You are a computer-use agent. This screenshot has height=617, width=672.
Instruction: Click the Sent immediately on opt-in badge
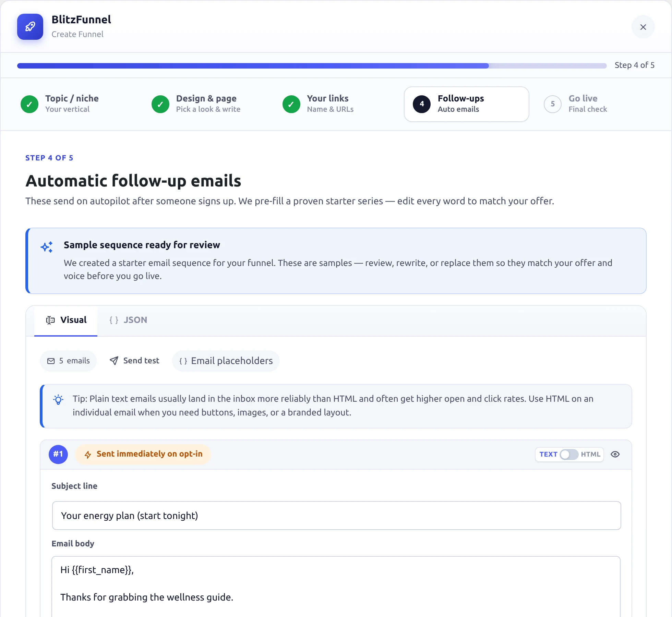pyautogui.click(x=143, y=454)
